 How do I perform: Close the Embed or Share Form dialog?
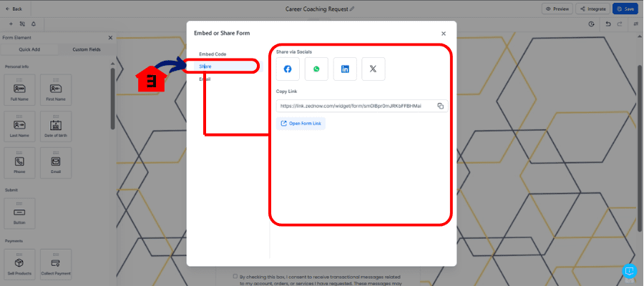tap(443, 34)
